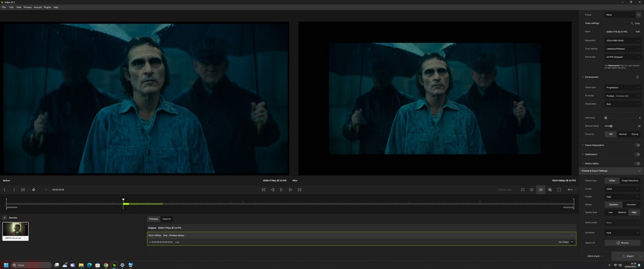Expand the Container format dropdown
Screen dimensions: 644x269
tap(622, 232)
